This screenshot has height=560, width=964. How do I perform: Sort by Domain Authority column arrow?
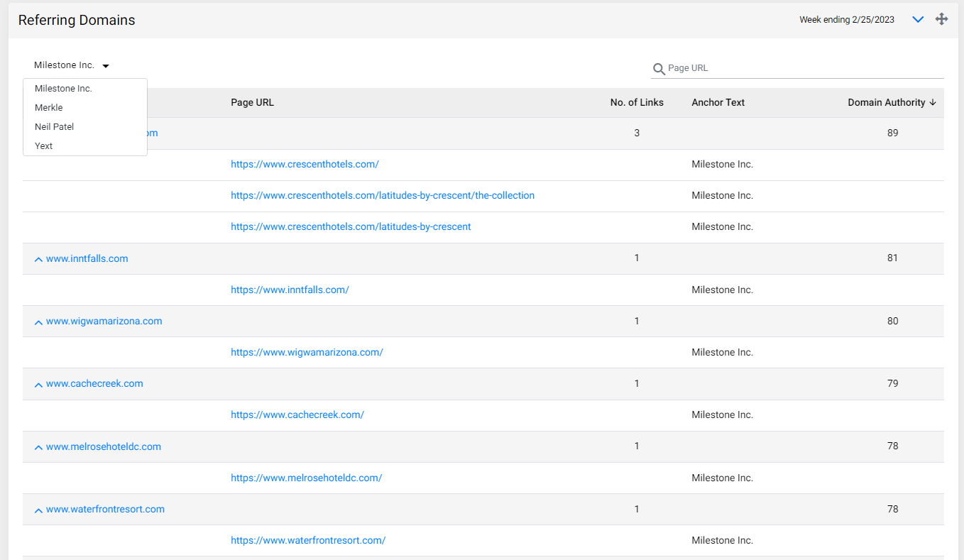click(933, 102)
